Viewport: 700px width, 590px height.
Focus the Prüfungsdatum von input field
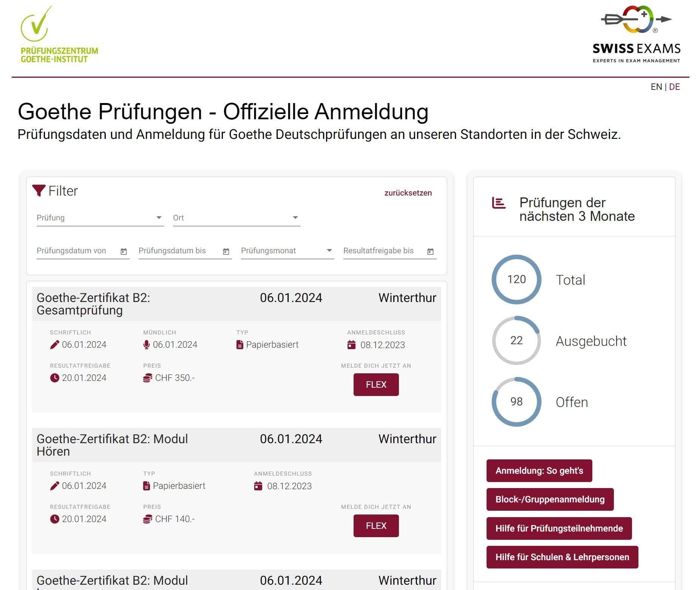tap(83, 251)
